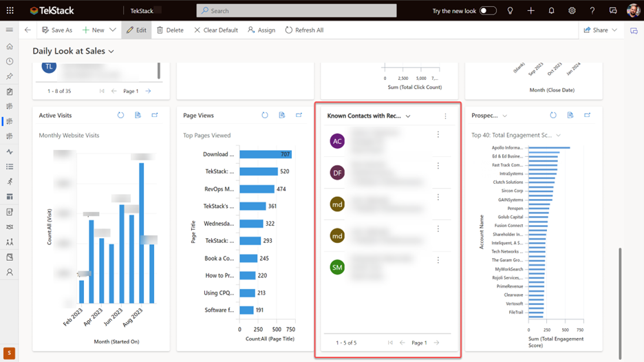
Task: Open Recent clock icon in sidebar
Action: pyautogui.click(x=10, y=62)
